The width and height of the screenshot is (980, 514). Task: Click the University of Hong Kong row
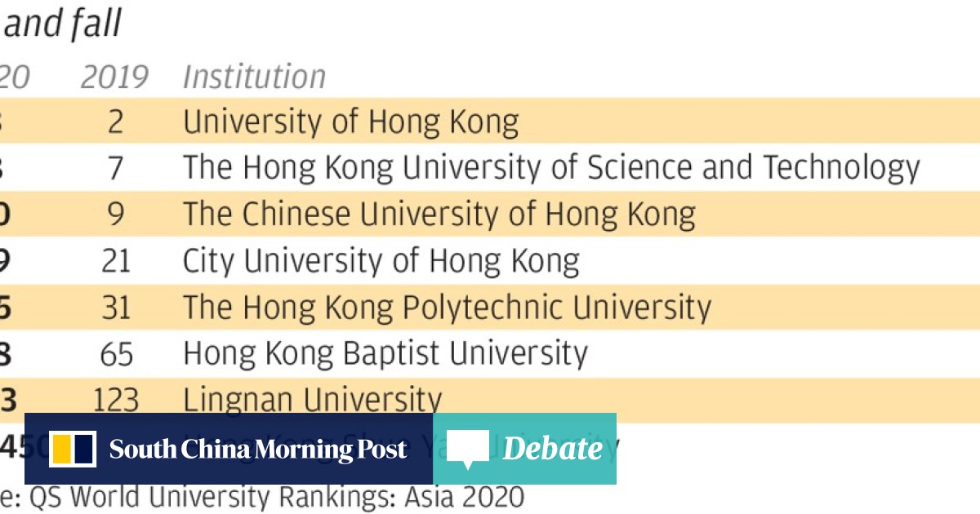tap(350, 122)
